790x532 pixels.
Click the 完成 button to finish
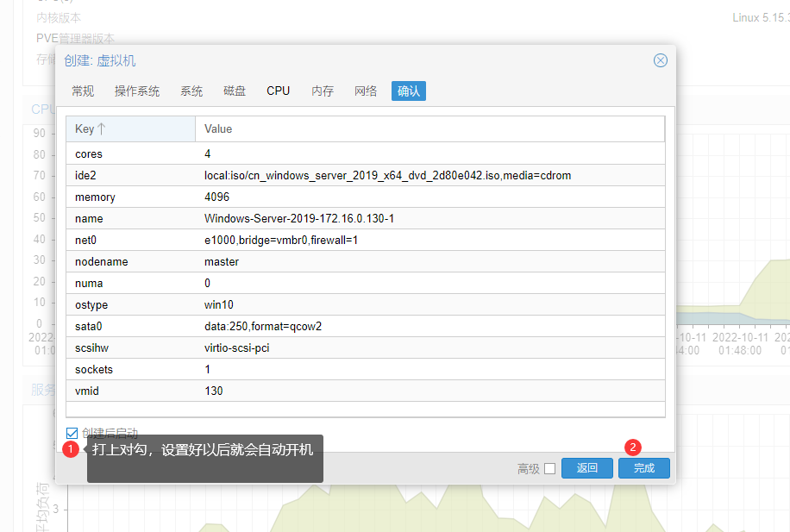click(644, 468)
